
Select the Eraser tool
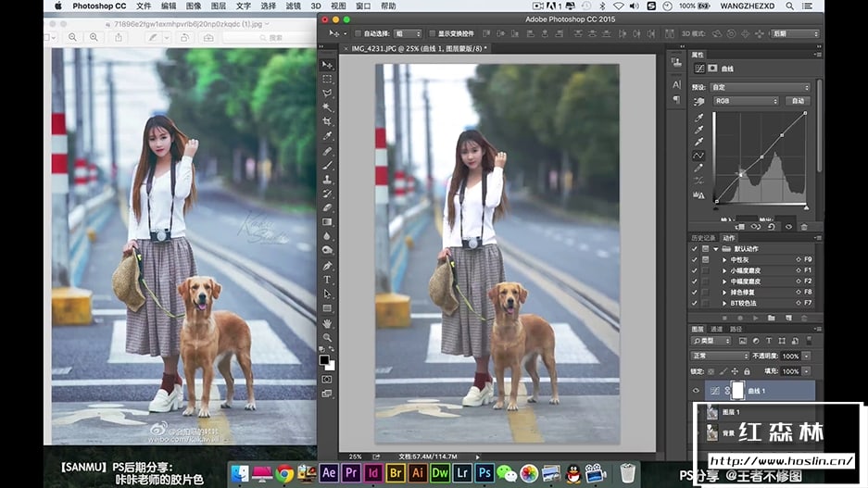(327, 208)
